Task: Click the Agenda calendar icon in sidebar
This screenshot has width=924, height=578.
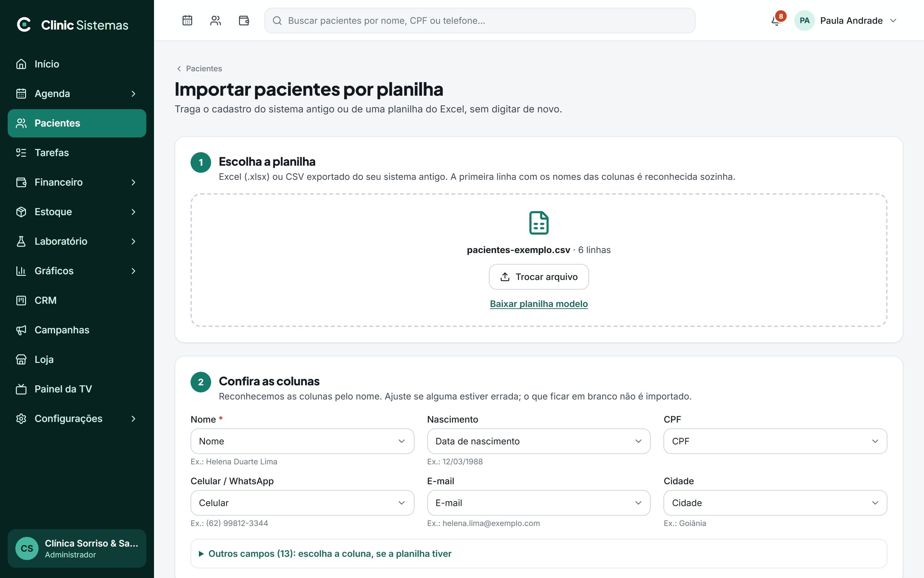Action: click(21, 93)
